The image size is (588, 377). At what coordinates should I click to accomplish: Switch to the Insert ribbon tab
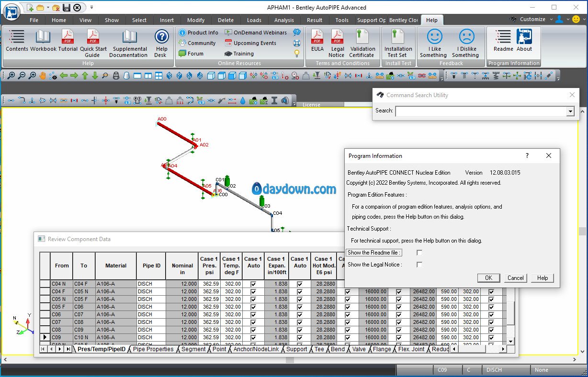[167, 20]
